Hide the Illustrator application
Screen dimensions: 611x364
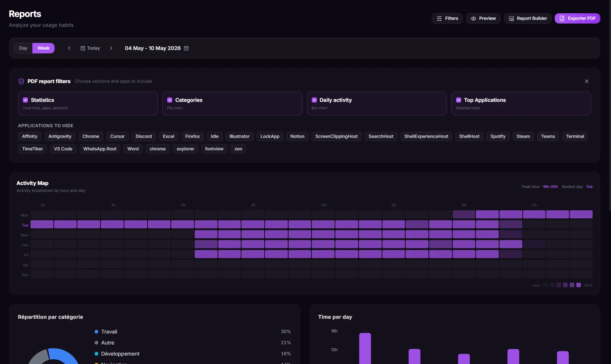240,136
